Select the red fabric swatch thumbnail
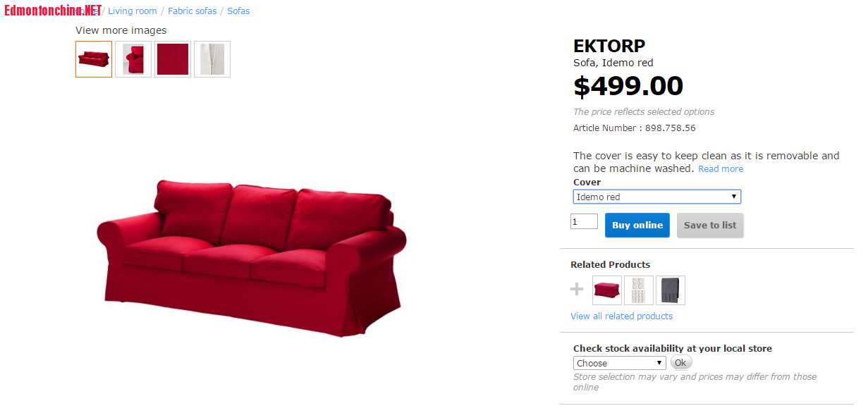 pyautogui.click(x=173, y=59)
